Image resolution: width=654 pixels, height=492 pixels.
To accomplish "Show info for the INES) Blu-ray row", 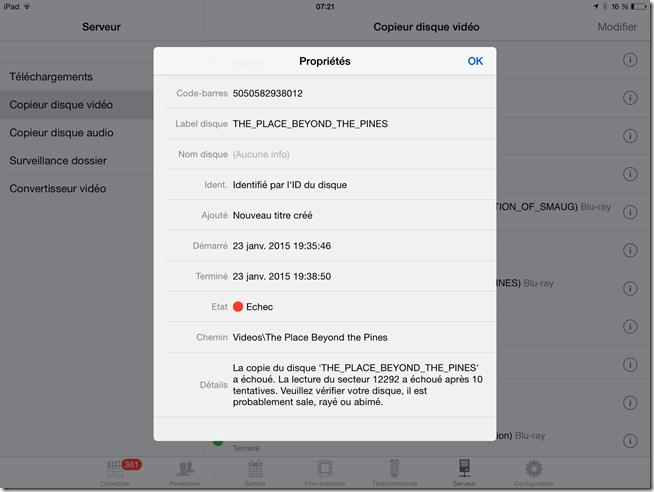I will [x=630, y=289].
